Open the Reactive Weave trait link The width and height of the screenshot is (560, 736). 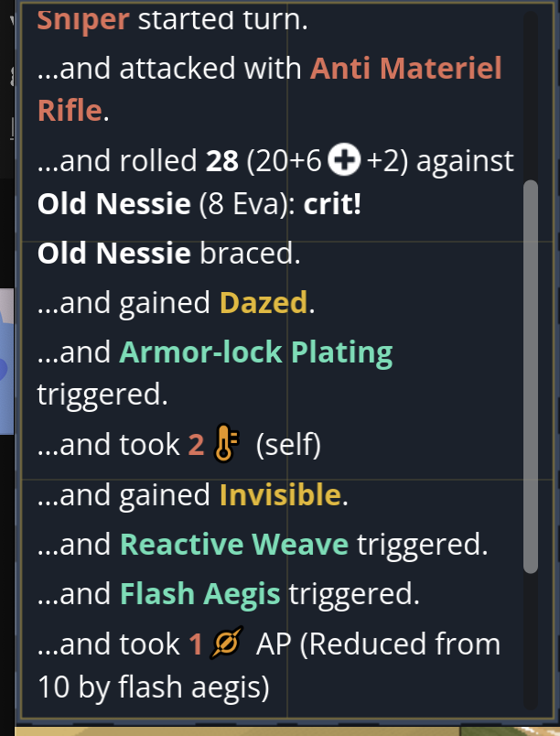234,546
